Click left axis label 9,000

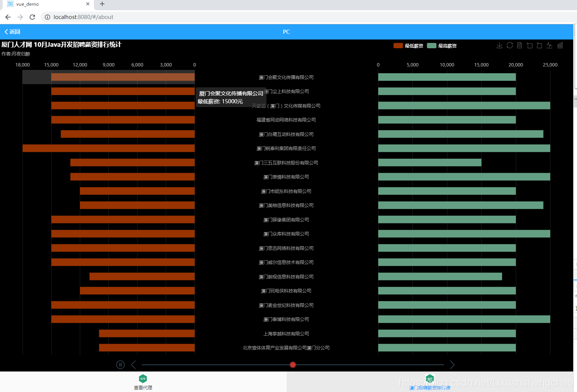pyautogui.click(x=109, y=65)
